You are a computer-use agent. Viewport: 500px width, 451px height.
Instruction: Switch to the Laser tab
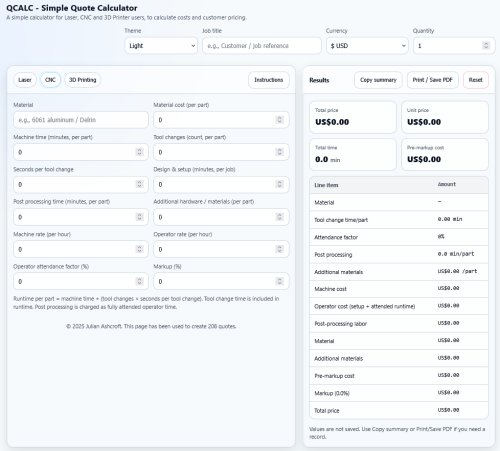pyautogui.click(x=25, y=80)
